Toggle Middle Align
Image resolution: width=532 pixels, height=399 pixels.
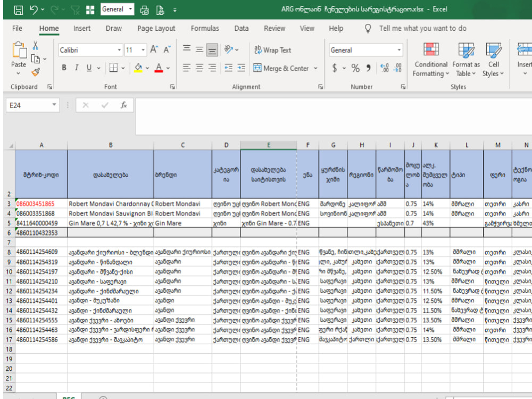199,49
